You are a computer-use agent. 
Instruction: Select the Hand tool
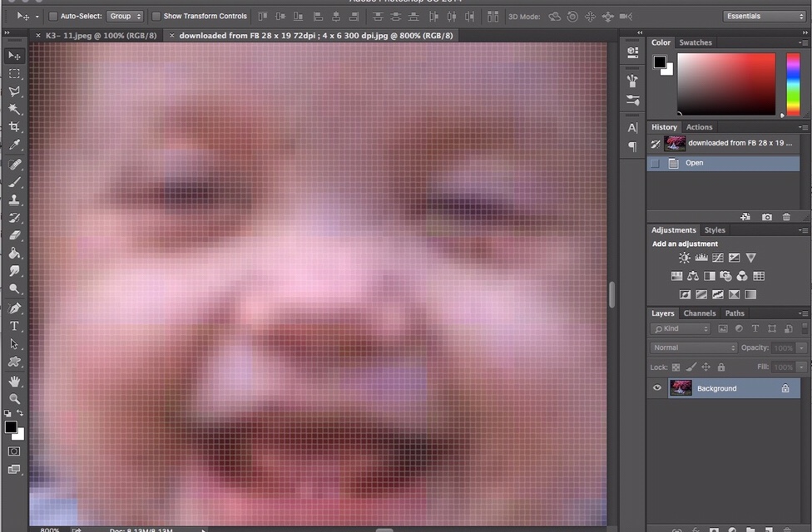(14, 382)
